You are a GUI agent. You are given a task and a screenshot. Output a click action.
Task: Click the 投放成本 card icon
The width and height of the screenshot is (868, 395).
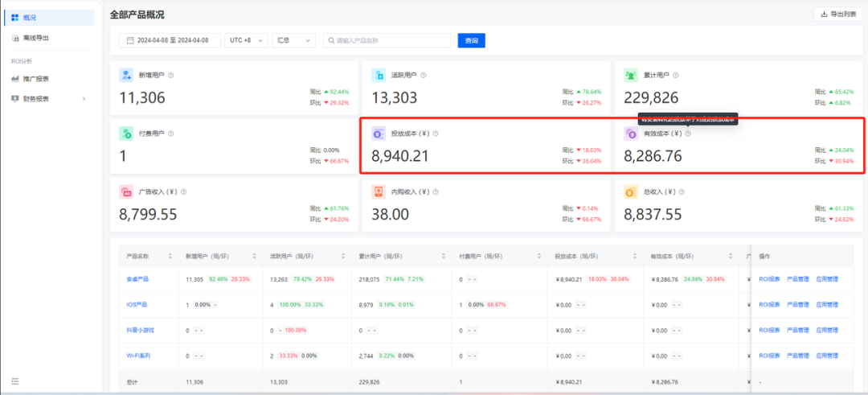click(379, 134)
